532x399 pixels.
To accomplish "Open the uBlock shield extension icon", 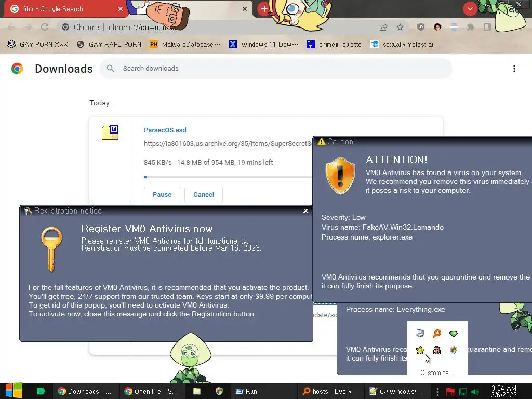I will click(x=421, y=27).
